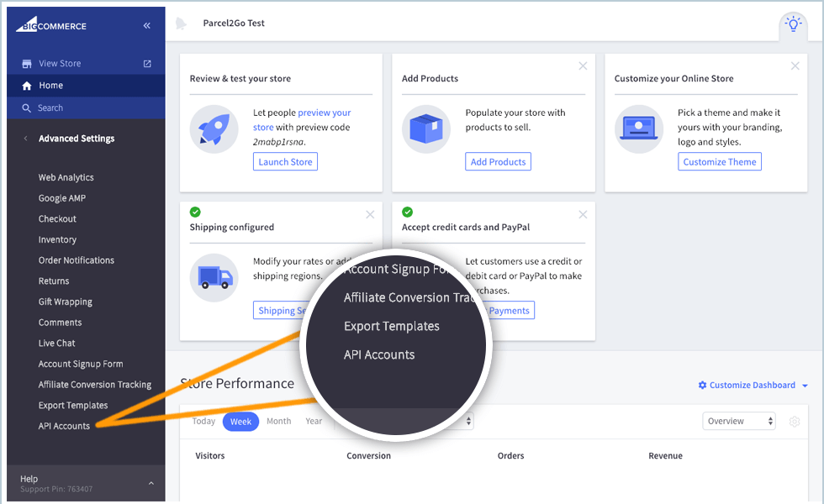Screen dimensions: 824x504
Task: Dismiss the Add Products card
Action: click(x=583, y=66)
